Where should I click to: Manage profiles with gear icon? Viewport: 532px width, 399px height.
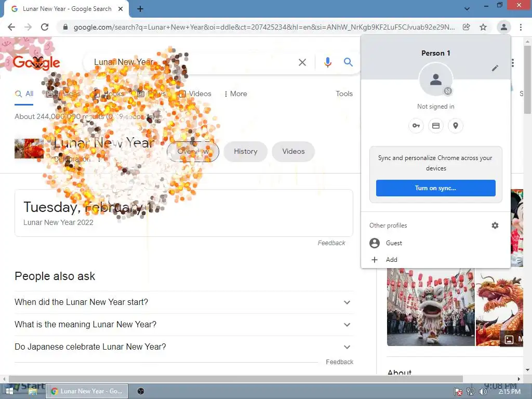495,225
